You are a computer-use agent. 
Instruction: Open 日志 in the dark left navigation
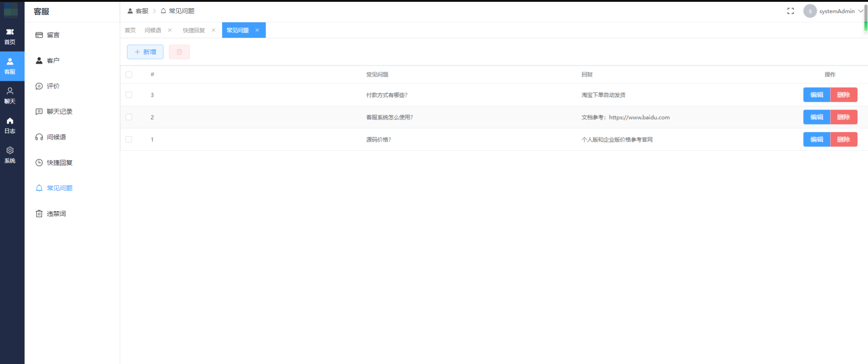[x=10, y=125]
